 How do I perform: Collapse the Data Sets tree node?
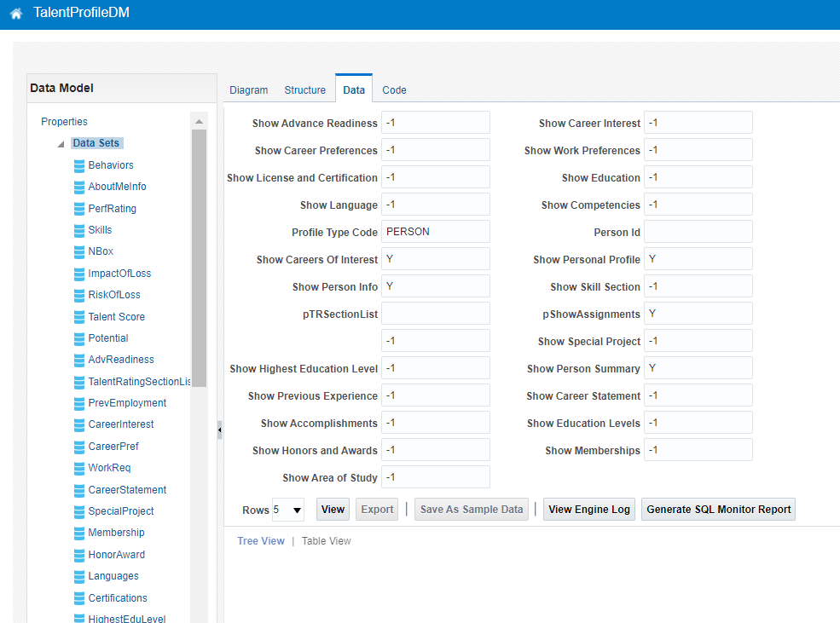(x=60, y=142)
